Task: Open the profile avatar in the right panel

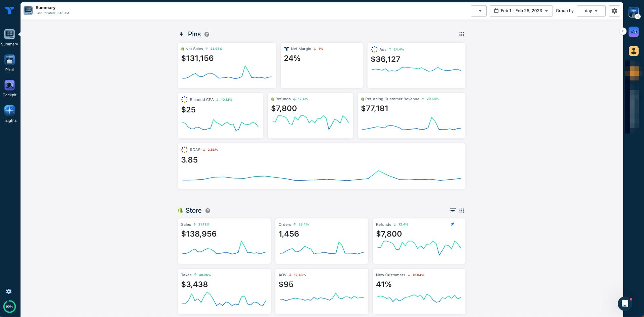Action: [633, 51]
